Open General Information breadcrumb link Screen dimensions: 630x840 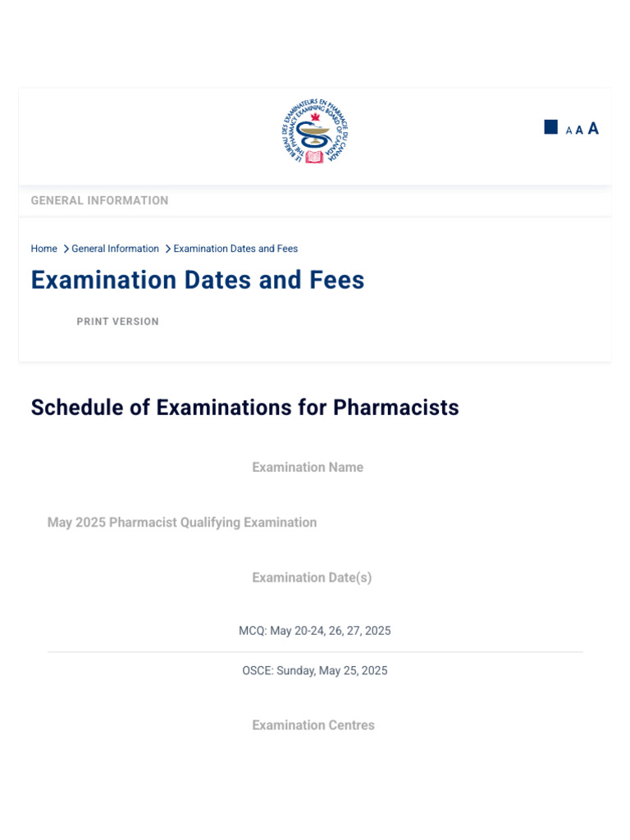click(115, 249)
